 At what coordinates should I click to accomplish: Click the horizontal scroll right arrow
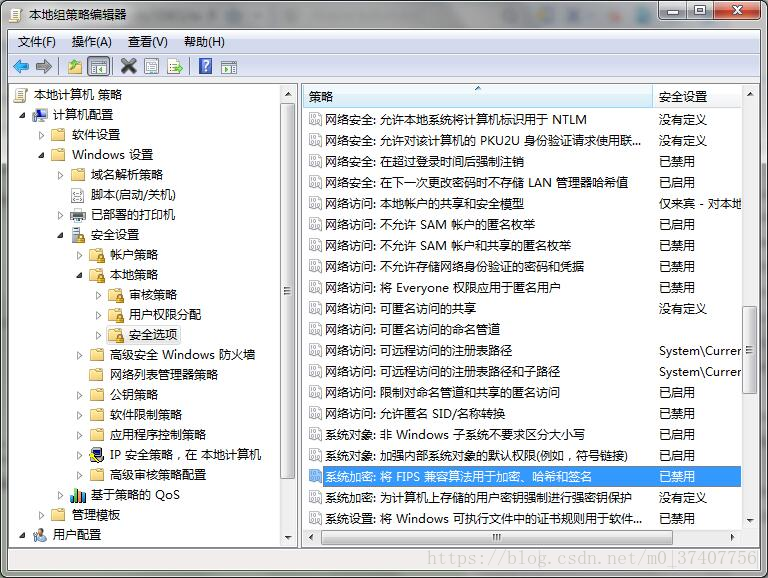coord(732,537)
